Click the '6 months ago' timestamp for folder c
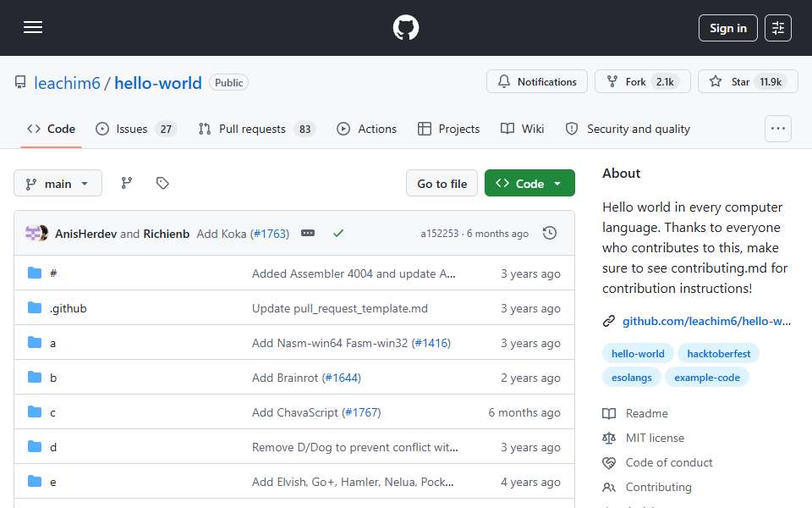The height and width of the screenshot is (508, 812). click(x=524, y=412)
